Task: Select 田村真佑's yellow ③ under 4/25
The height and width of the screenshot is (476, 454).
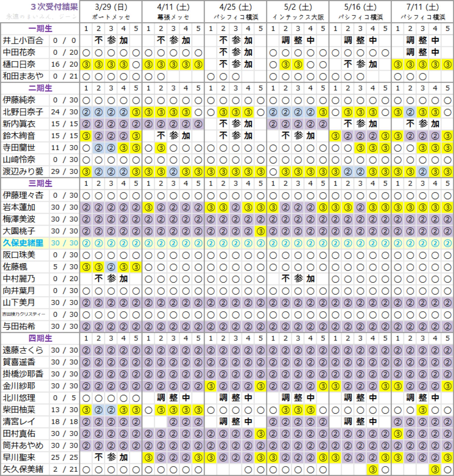Action: coord(260,434)
